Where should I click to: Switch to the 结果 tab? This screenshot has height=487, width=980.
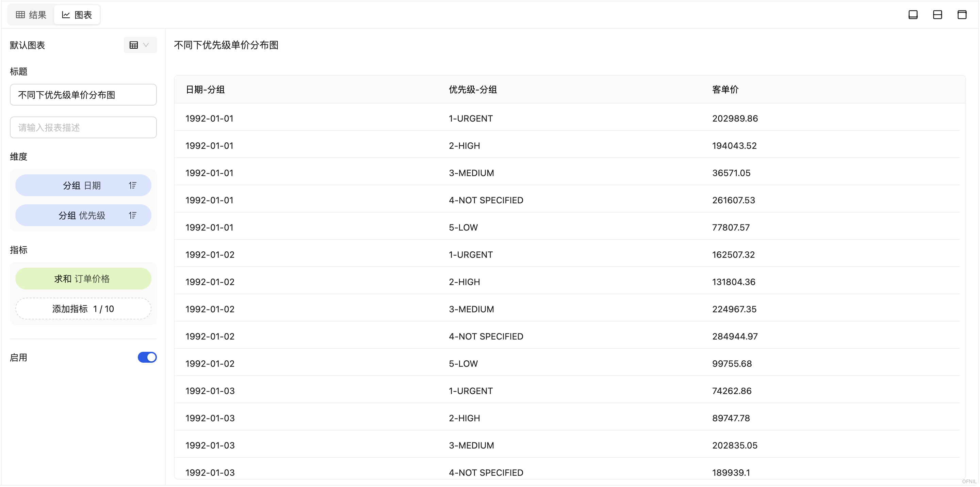[x=31, y=15]
